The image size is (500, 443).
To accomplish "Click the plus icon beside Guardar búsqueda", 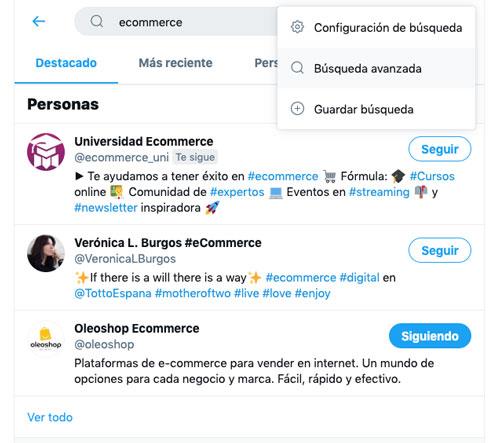I will pyautogui.click(x=297, y=109).
